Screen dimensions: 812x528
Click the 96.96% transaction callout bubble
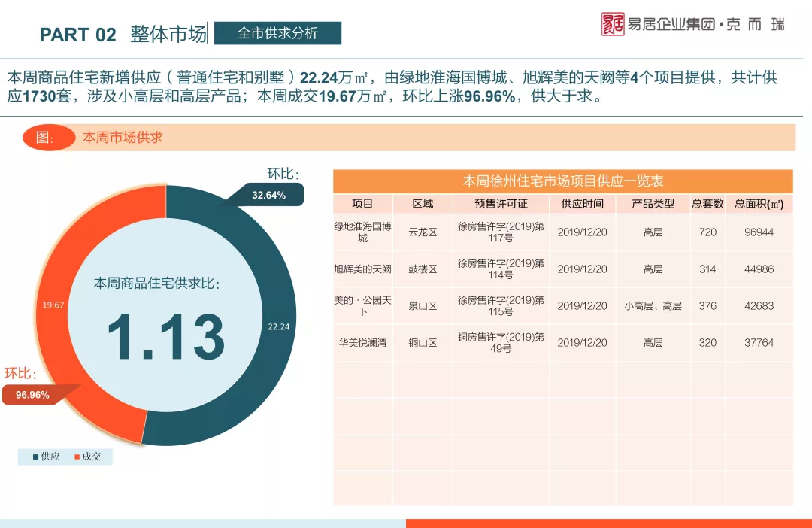coord(32,395)
